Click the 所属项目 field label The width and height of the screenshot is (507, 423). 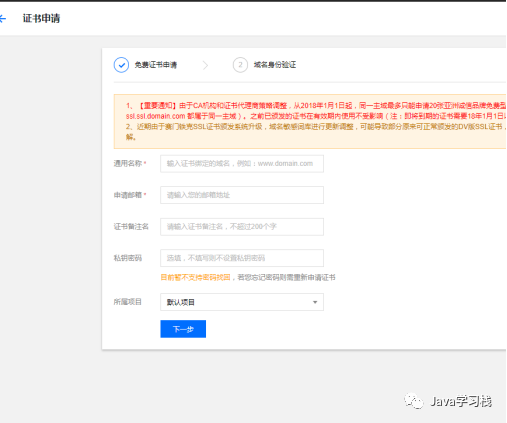point(128,302)
